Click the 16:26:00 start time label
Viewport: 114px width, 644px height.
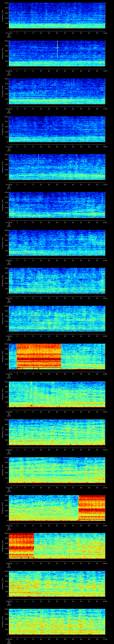(9, 487)
